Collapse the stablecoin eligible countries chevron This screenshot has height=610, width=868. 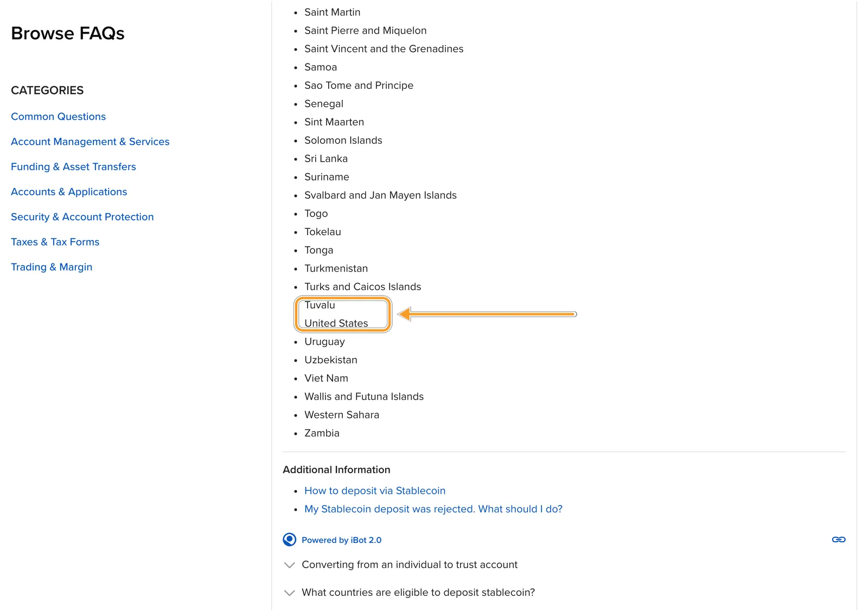point(290,593)
